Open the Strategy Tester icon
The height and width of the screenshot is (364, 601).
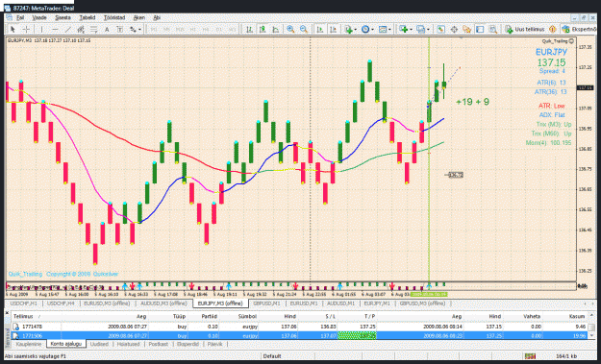(493, 30)
